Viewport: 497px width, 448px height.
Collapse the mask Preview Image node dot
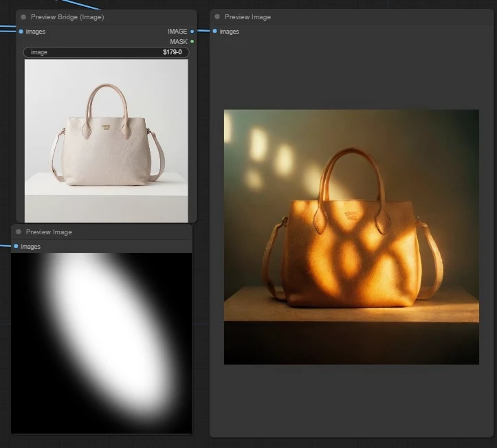click(x=19, y=232)
